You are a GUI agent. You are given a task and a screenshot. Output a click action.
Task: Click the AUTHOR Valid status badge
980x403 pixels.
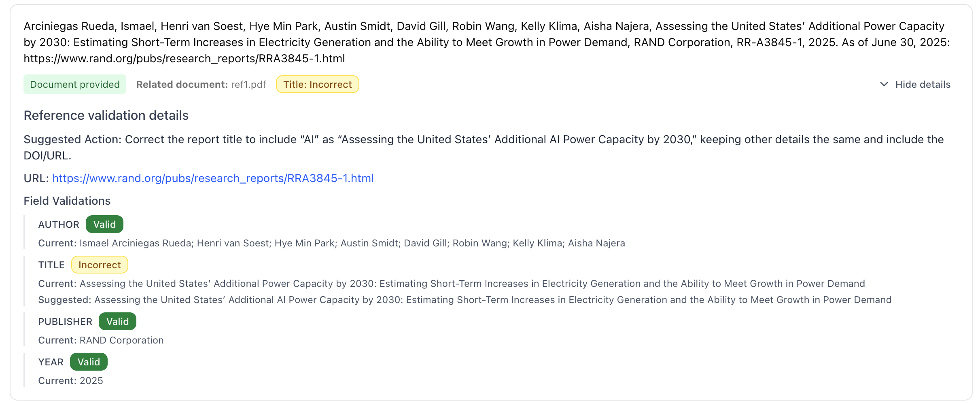(x=104, y=224)
